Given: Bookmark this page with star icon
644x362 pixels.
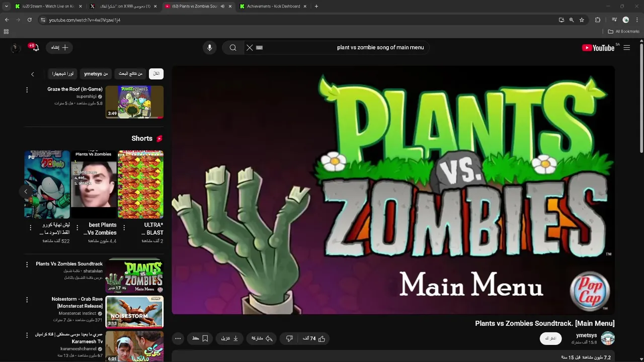Looking at the screenshot, I should 582,20.
